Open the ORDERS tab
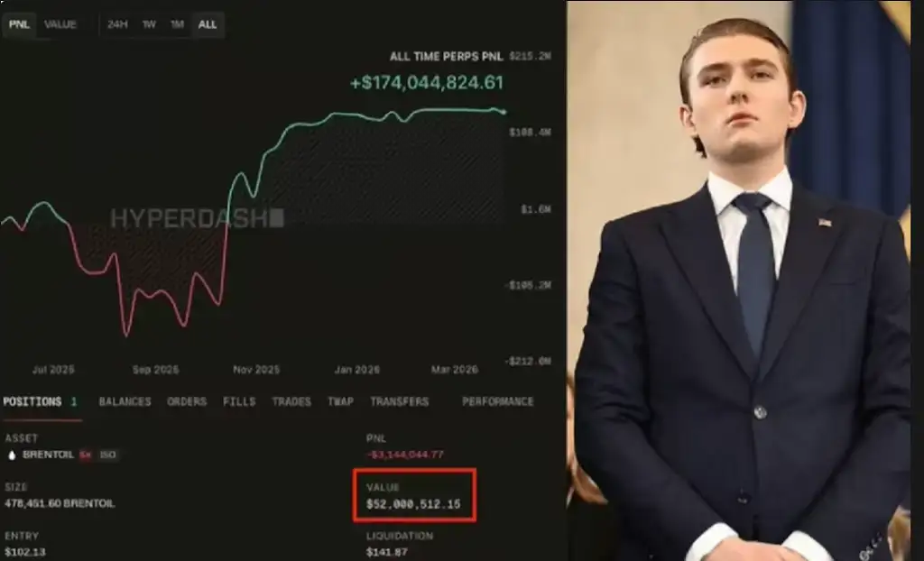This screenshot has width=924, height=561. pyautogui.click(x=187, y=402)
